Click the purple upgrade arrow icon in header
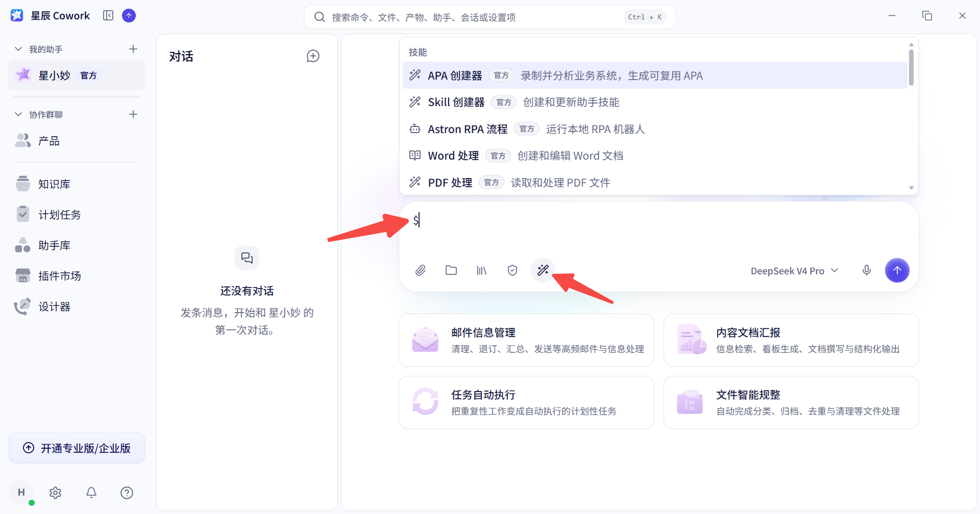This screenshot has width=980, height=514. (129, 16)
